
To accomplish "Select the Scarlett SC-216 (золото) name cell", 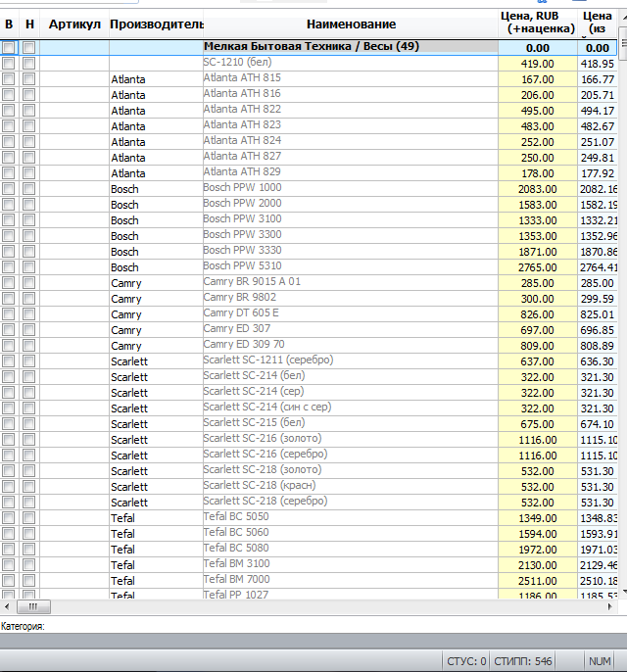I will coord(351,439).
